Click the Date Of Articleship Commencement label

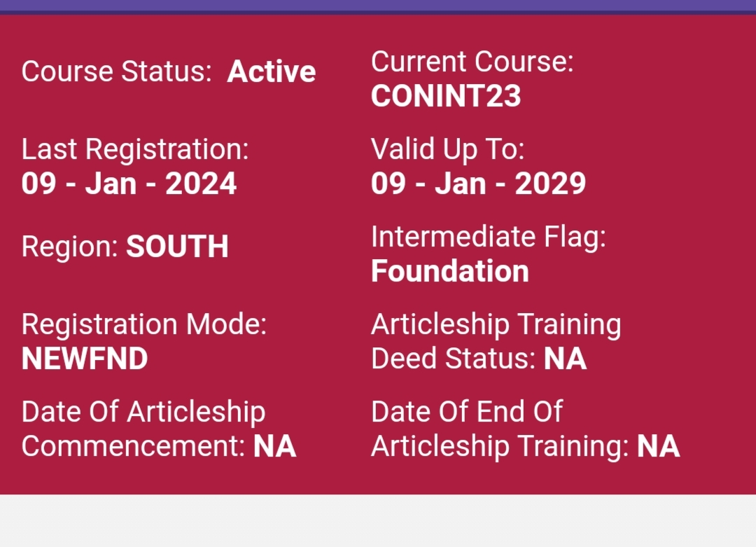143,412
